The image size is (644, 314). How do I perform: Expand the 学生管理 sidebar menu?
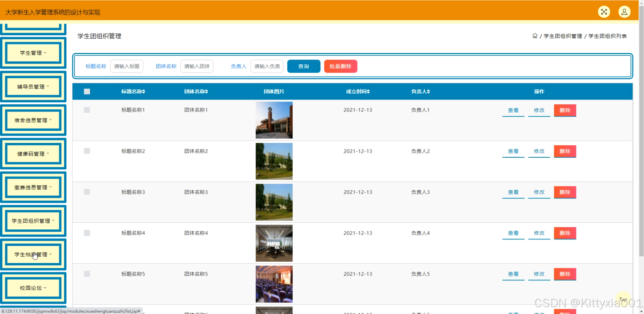tap(33, 53)
